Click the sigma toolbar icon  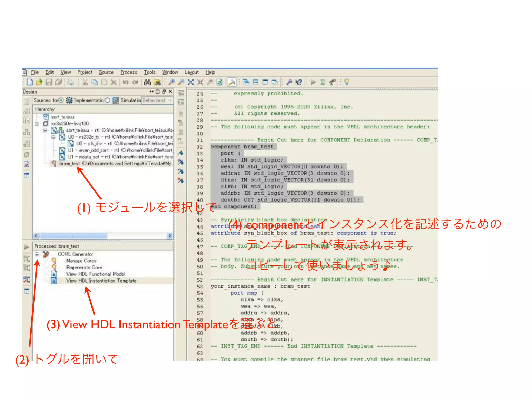(323, 82)
